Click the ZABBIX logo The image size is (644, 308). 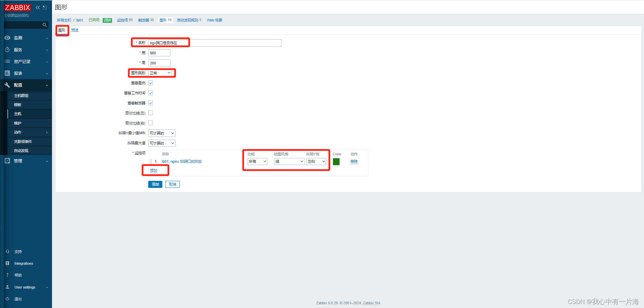(x=17, y=7)
